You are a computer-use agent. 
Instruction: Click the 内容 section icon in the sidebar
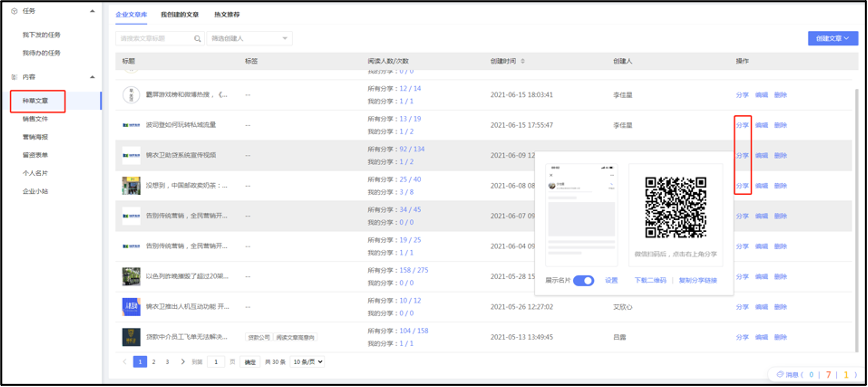(14, 77)
